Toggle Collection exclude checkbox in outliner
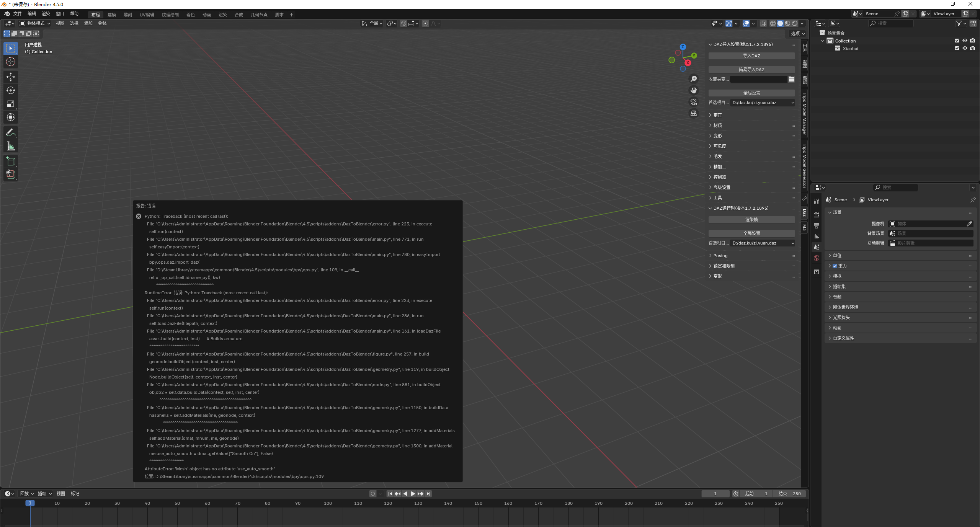 [957, 41]
